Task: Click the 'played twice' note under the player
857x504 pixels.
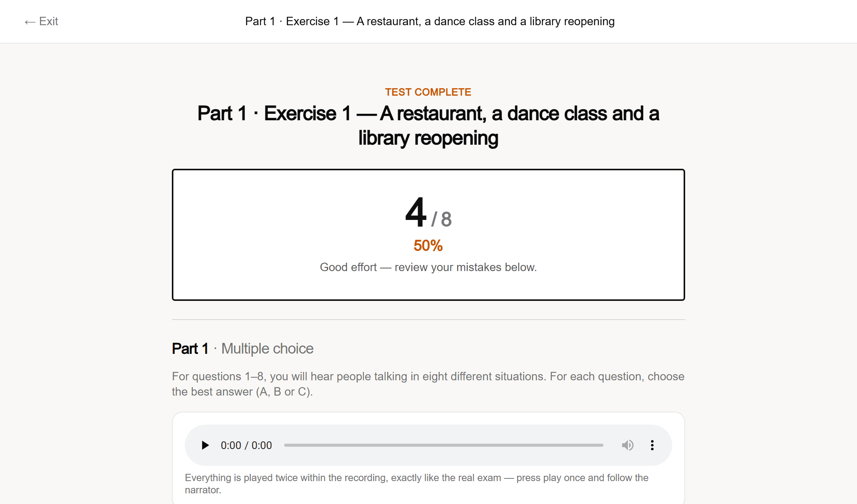Action: coord(417,484)
